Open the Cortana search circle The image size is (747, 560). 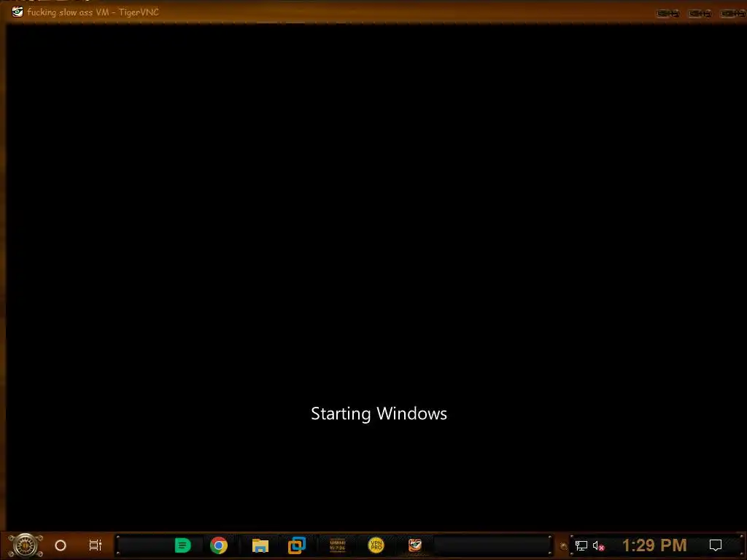click(x=61, y=545)
